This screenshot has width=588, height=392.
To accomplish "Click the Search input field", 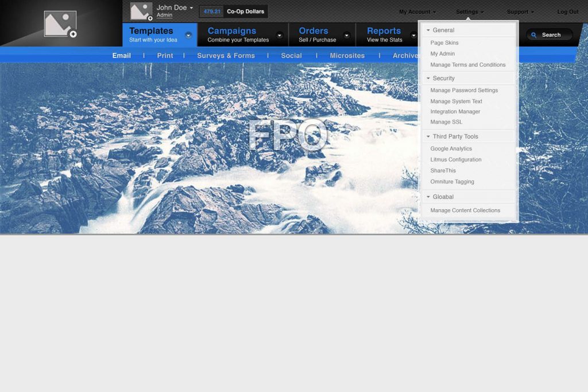I will coord(554,35).
